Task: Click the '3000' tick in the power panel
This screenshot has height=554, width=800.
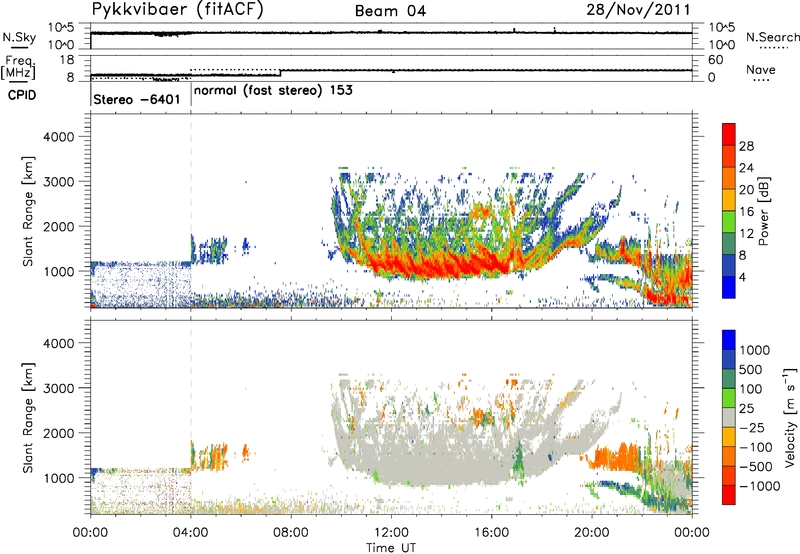Action: click(x=59, y=182)
